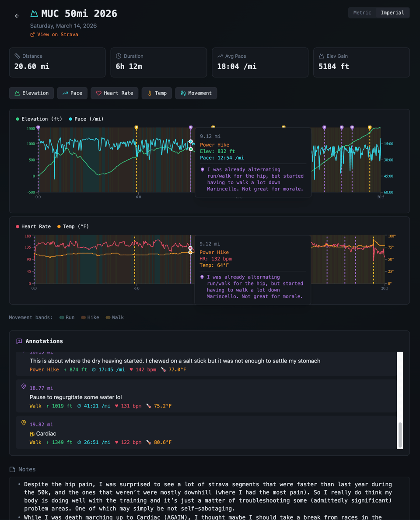
Task: Click the ruler icon on the Distance card
Action: 17,56
